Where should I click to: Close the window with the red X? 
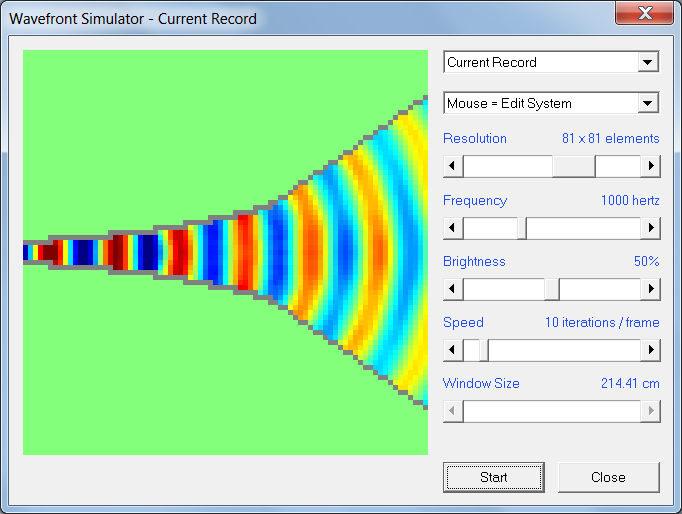coord(645,13)
